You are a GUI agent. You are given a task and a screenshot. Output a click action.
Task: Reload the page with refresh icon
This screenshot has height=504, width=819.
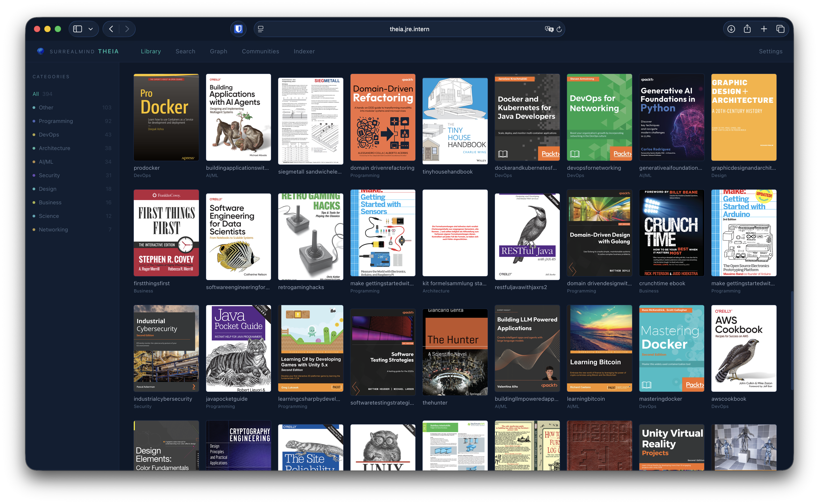coord(559,29)
